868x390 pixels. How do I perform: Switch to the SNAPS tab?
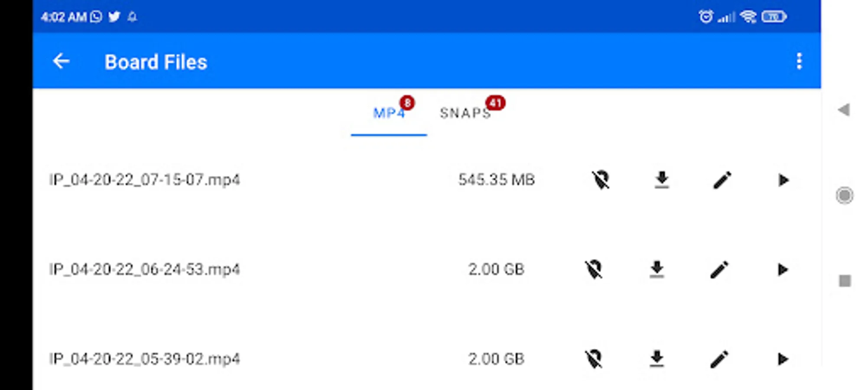tap(465, 113)
